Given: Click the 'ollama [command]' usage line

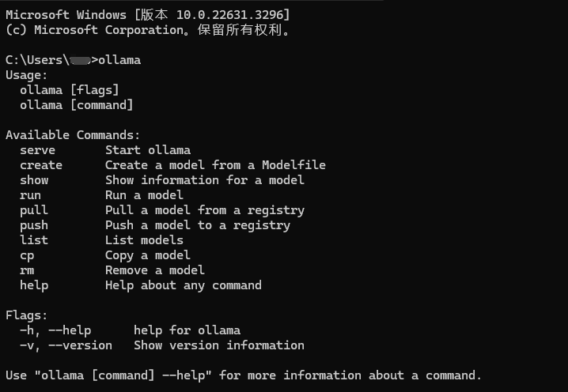Looking at the screenshot, I should 77,105.
